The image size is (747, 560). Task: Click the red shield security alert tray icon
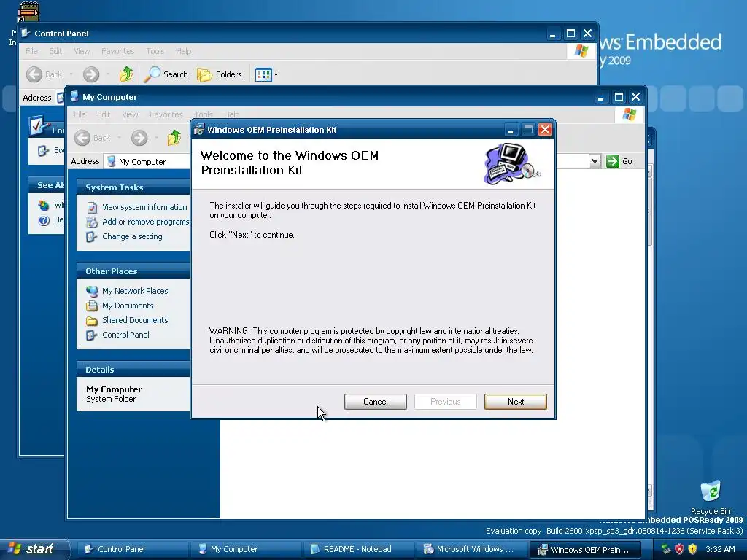[x=679, y=549]
